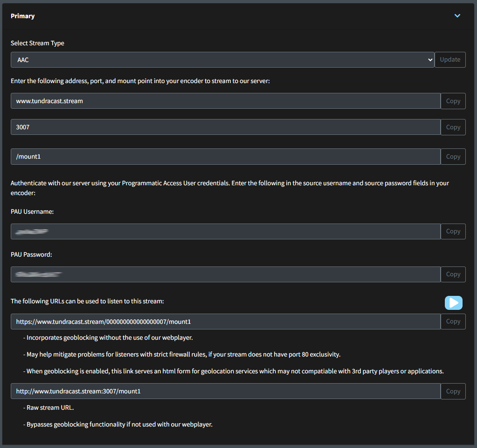
Task: Click the 'When geoblocking is enabled' note
Action: (x=233, y=371)
